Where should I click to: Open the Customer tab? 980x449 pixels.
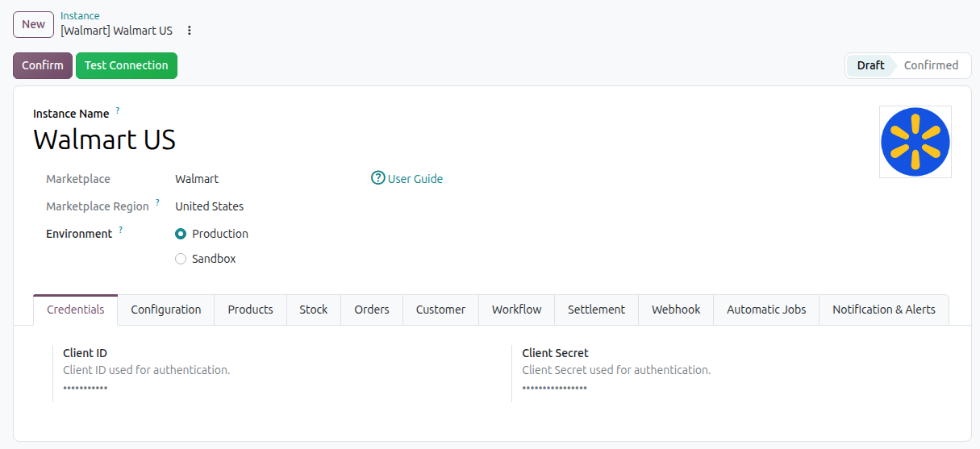tap(440, 310)
